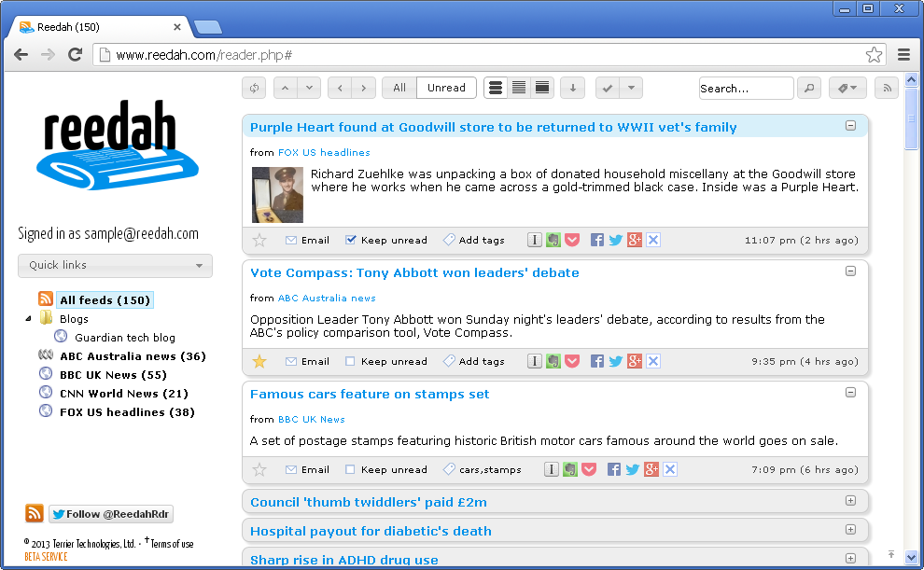924x570 pixels.
Task: Check Keep unread on Vote Compass article
Action: (x=350, y=361)
